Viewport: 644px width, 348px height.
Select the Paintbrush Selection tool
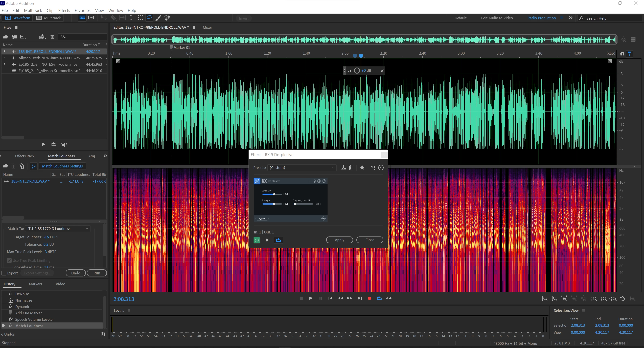[x=158, y=18]
